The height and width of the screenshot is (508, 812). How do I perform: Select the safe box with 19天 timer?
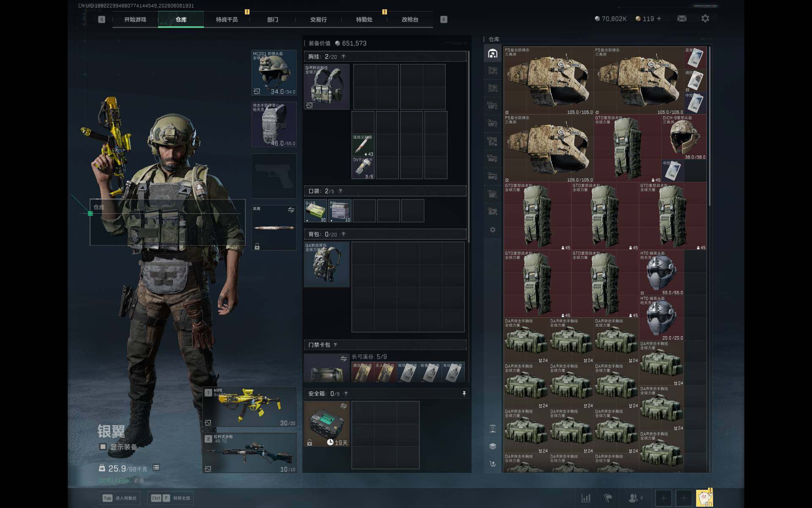[x=327, y=424]
